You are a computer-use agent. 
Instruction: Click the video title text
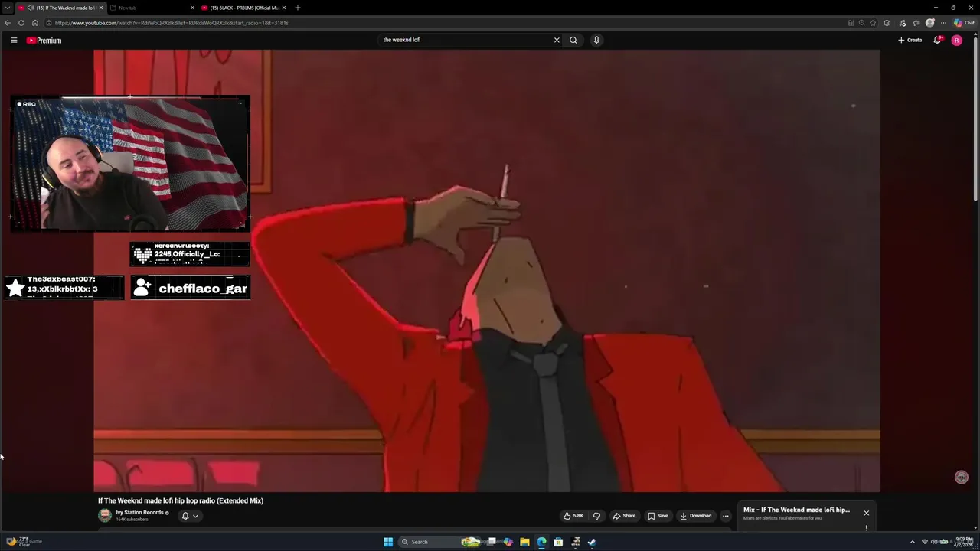point(181,500)
